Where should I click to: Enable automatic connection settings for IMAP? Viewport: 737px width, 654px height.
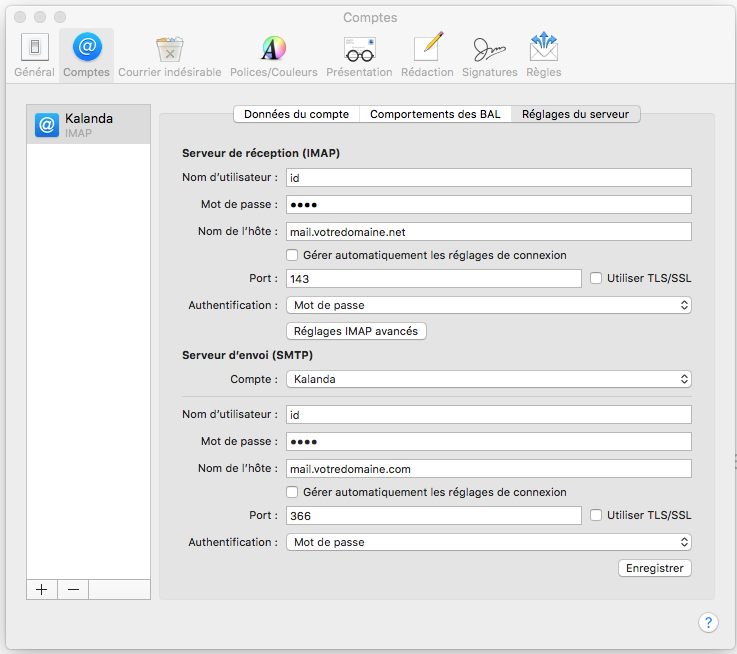click(x=292, y=255)
